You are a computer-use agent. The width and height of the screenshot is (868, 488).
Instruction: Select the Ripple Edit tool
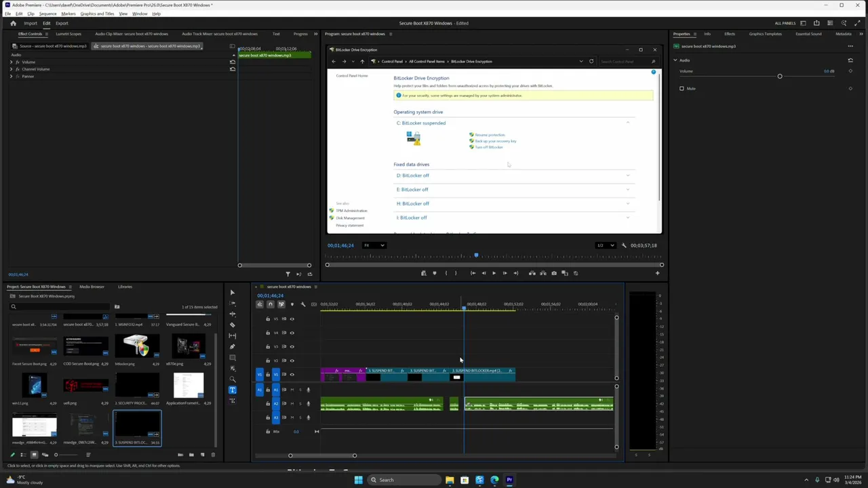pos(233,314)
